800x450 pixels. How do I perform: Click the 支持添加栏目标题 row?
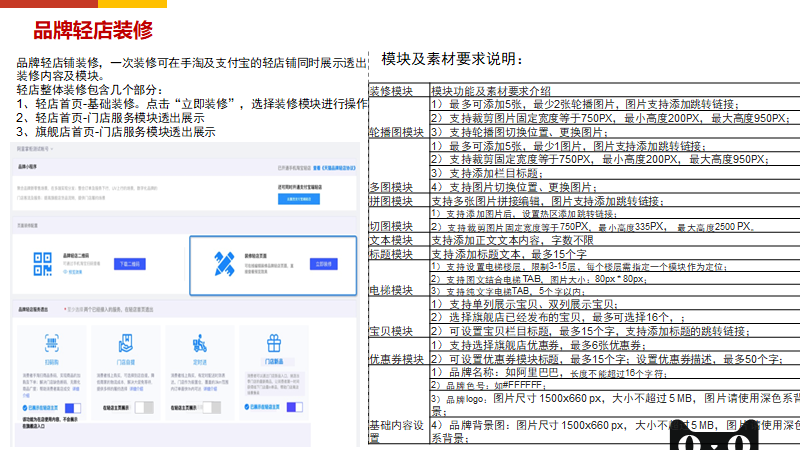click(615, 172)
